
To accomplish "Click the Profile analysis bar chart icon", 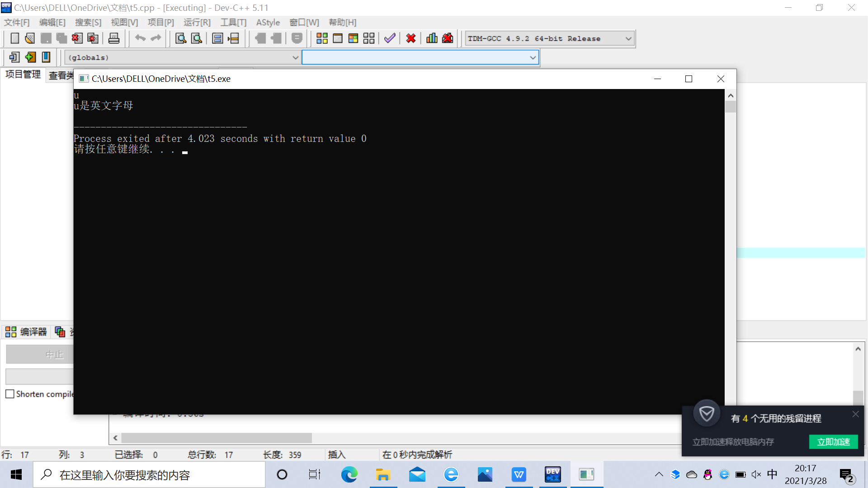I will pyautogui.click(x=432, y=38).
